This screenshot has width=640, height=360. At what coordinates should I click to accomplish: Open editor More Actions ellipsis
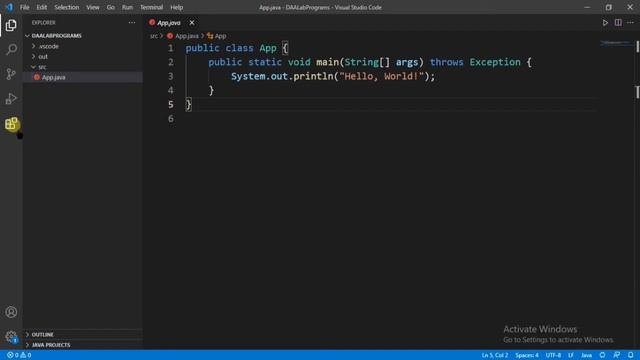coord(630,23)
